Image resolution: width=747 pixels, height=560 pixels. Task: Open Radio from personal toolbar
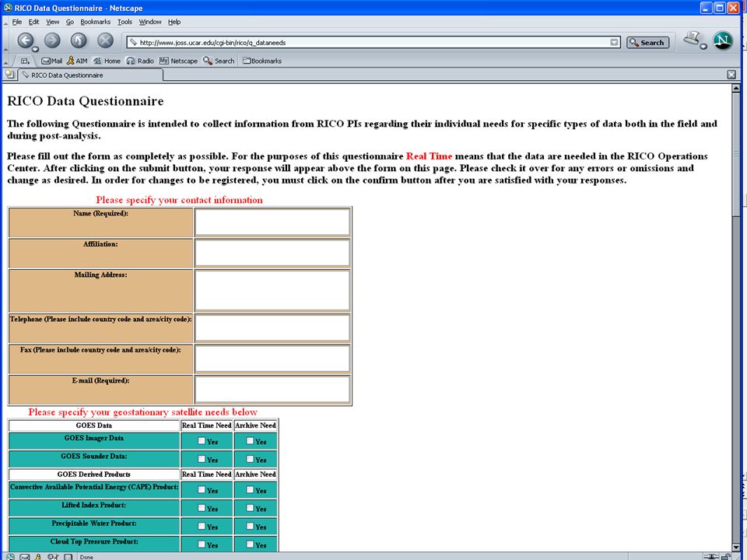coord(140,61)
